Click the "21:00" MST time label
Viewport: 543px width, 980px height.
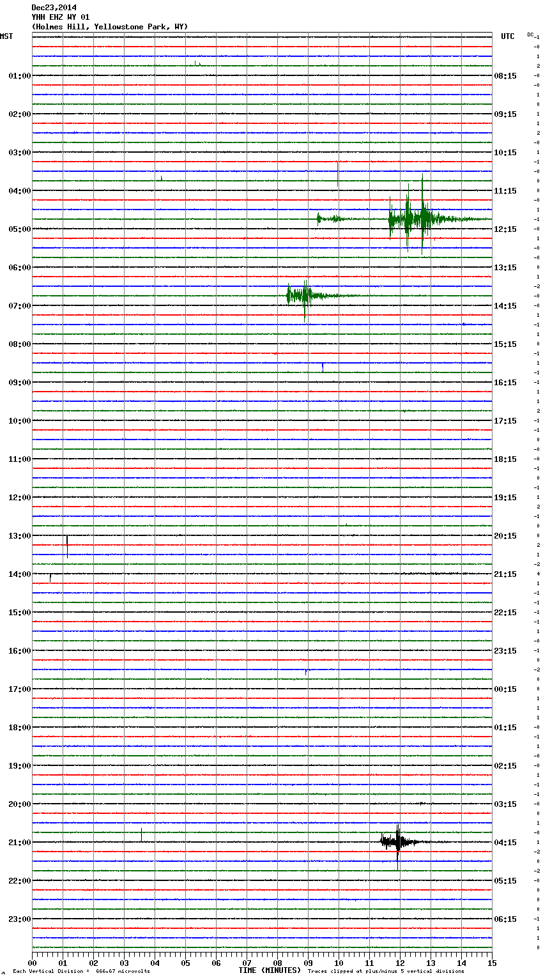tap(20, 843)
